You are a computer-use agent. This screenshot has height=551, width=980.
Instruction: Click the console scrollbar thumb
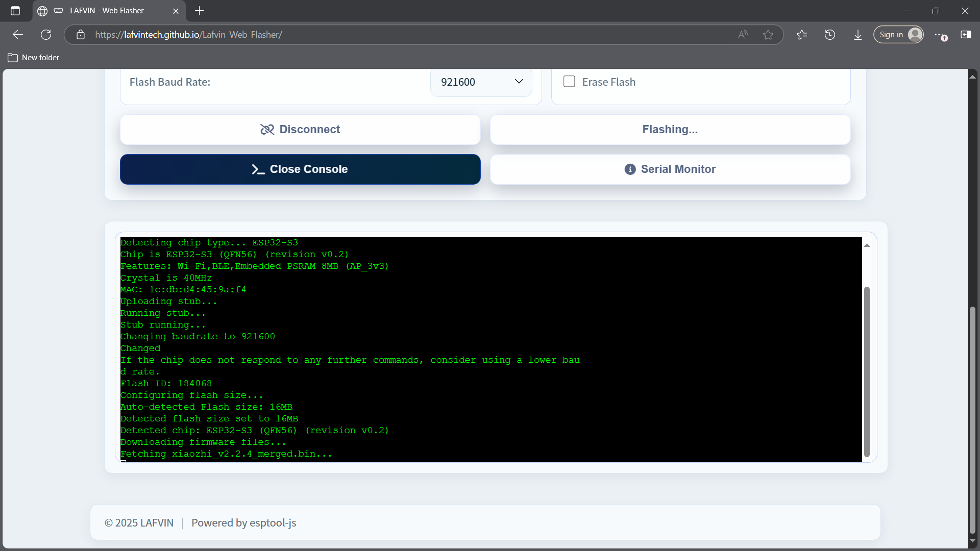click(867, 372)
